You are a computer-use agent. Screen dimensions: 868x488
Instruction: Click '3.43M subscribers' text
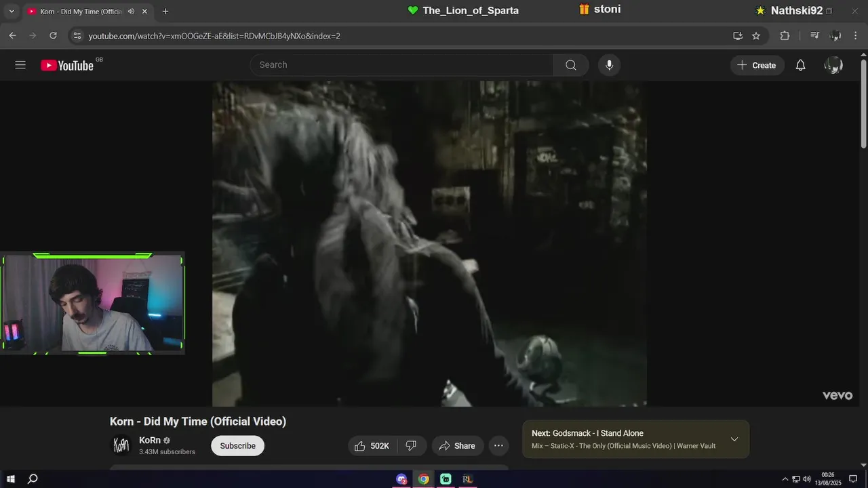point(167,452)
